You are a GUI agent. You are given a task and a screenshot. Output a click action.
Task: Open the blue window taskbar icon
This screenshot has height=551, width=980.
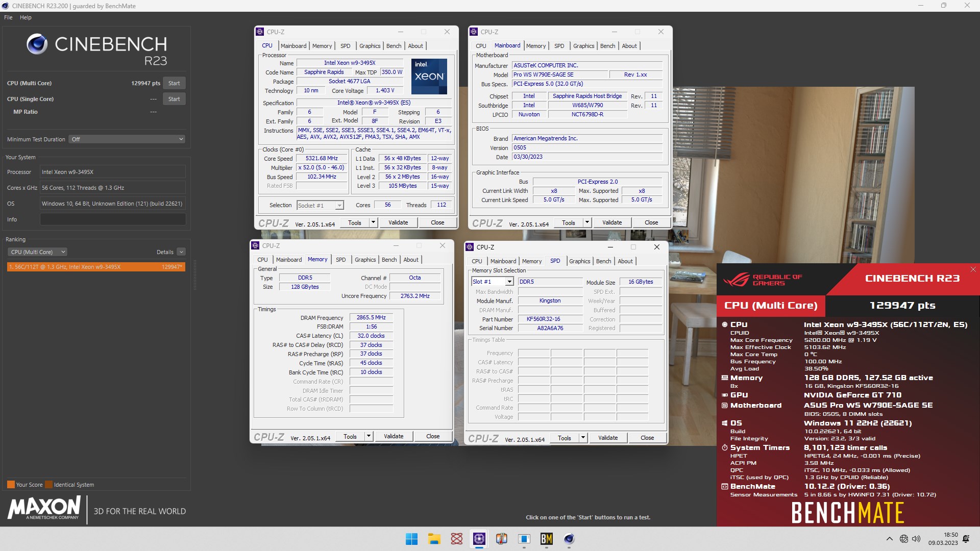(524, 539)
